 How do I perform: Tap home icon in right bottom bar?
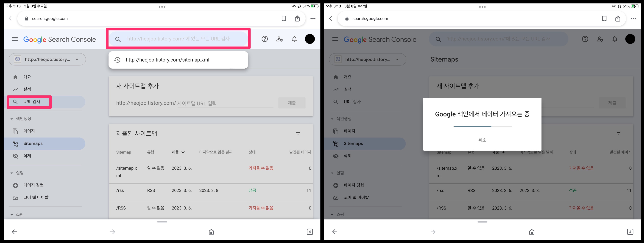pyautogui.click(x=532, y=232)
